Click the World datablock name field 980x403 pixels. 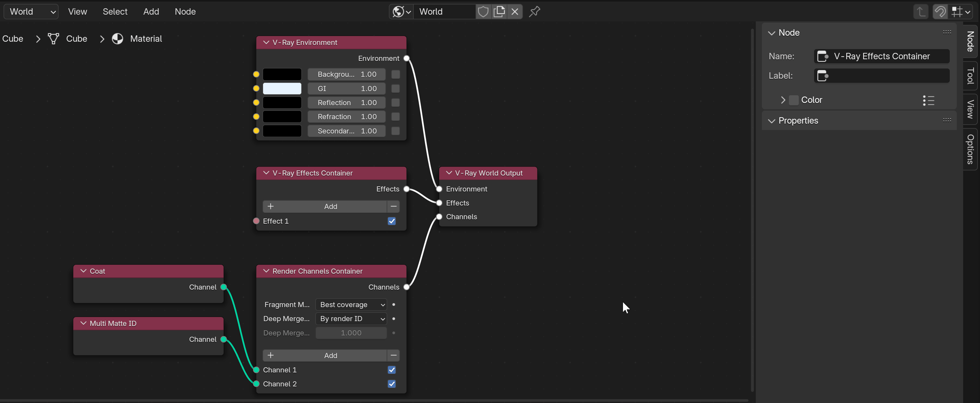[x=444, y=11]
